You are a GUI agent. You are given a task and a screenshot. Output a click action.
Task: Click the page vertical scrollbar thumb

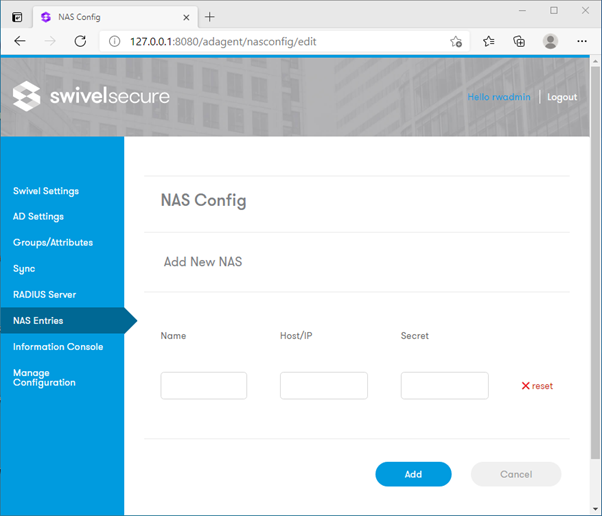click(595, 263)
